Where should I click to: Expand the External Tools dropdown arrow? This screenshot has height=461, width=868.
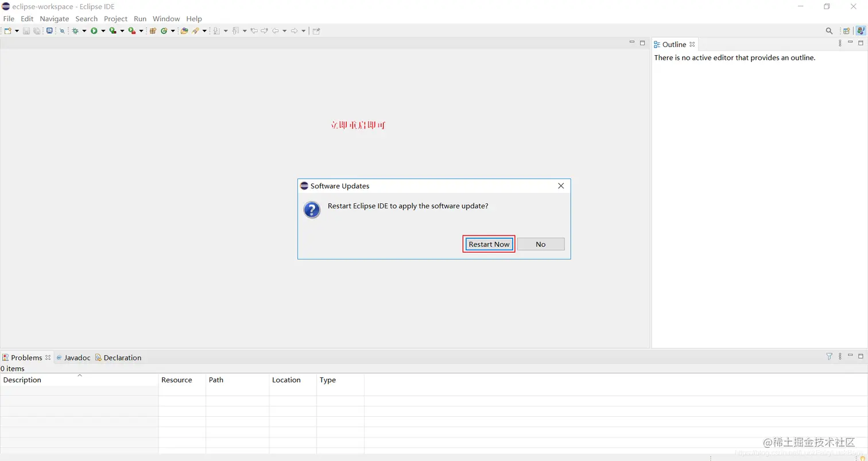coord(141,31)
